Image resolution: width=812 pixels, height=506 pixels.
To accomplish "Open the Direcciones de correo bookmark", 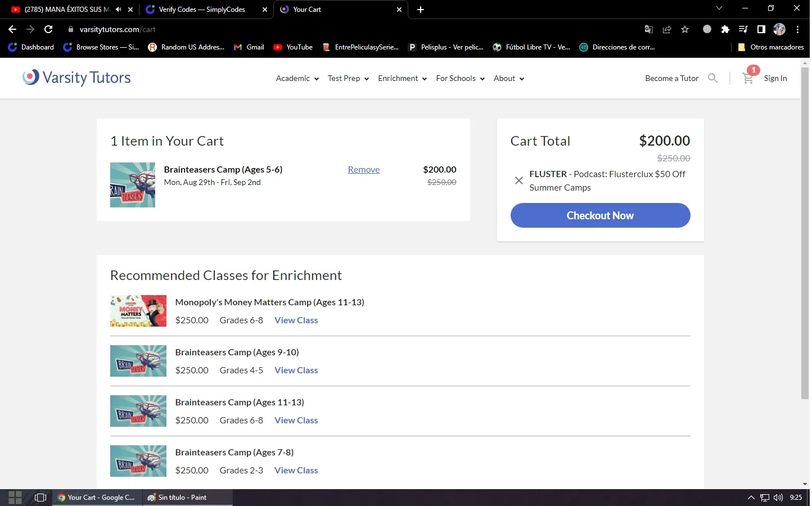I will (617, 47).
